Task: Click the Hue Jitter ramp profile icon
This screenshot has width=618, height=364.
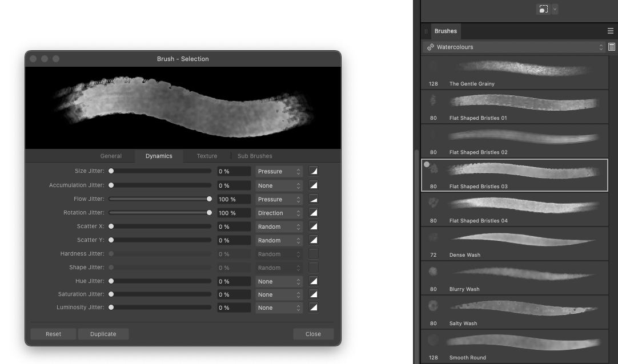Action: pos(314,281)
